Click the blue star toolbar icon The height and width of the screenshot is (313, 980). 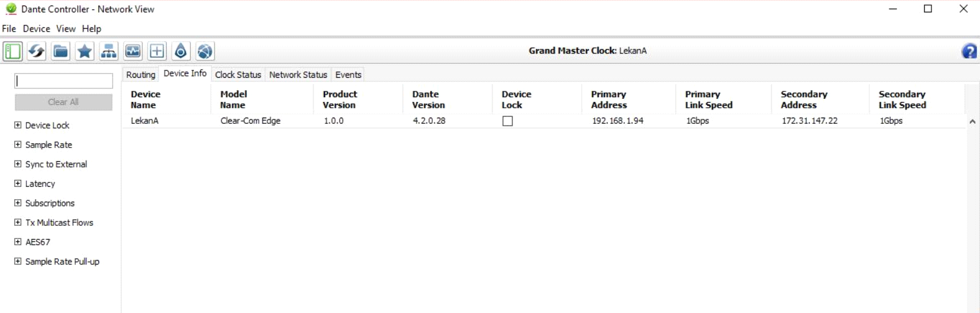[x=85, y=51]
